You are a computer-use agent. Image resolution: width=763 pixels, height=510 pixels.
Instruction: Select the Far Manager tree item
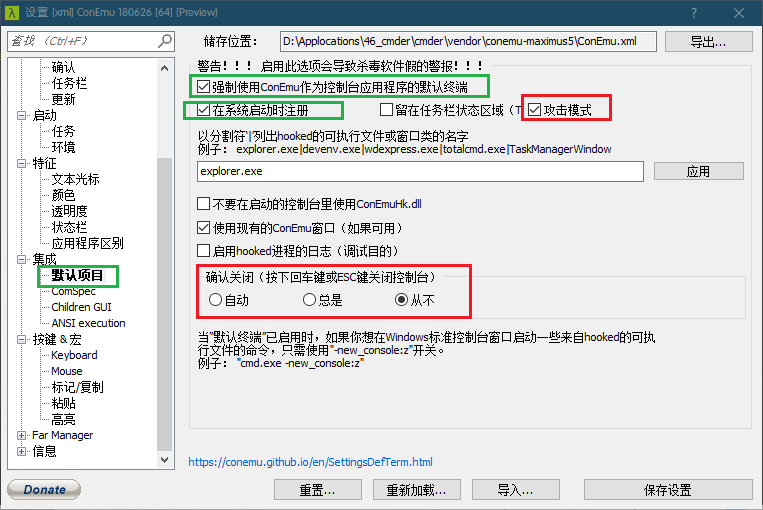coord(62,435)
